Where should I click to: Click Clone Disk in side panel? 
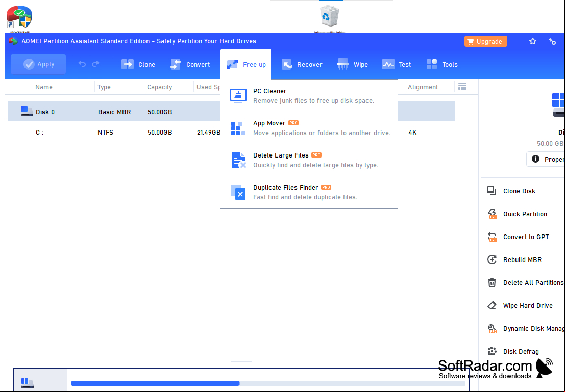(519, 191)
